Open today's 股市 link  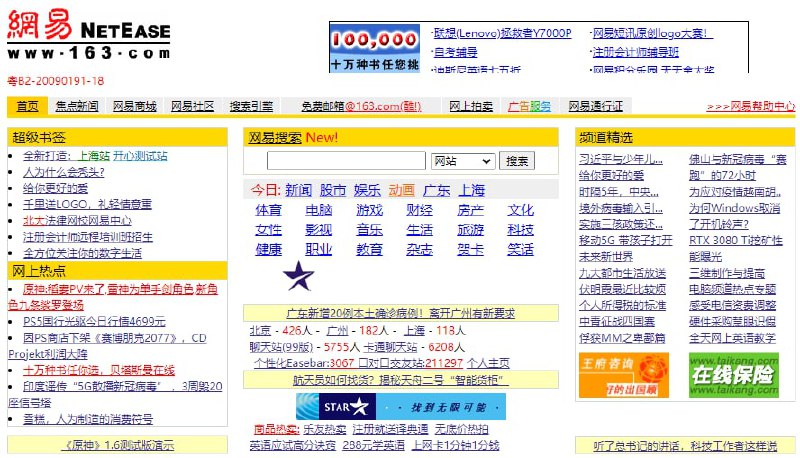click(333, 190)
